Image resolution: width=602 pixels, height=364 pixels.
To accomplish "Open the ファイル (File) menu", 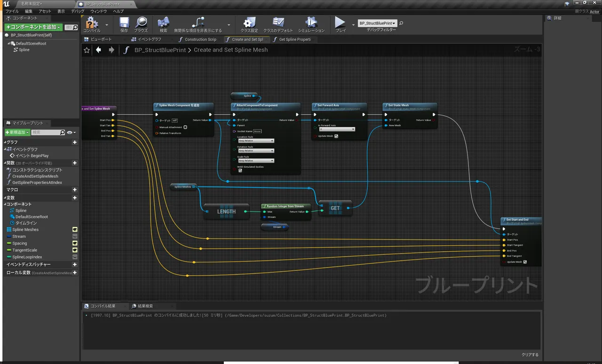I will [x=12, y=11].
